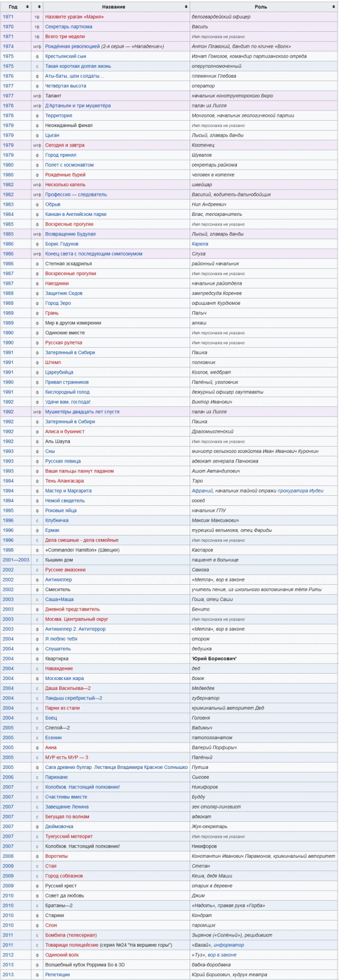
Task: Open the «Рождённые бурей» link
Action: (65, 175)
